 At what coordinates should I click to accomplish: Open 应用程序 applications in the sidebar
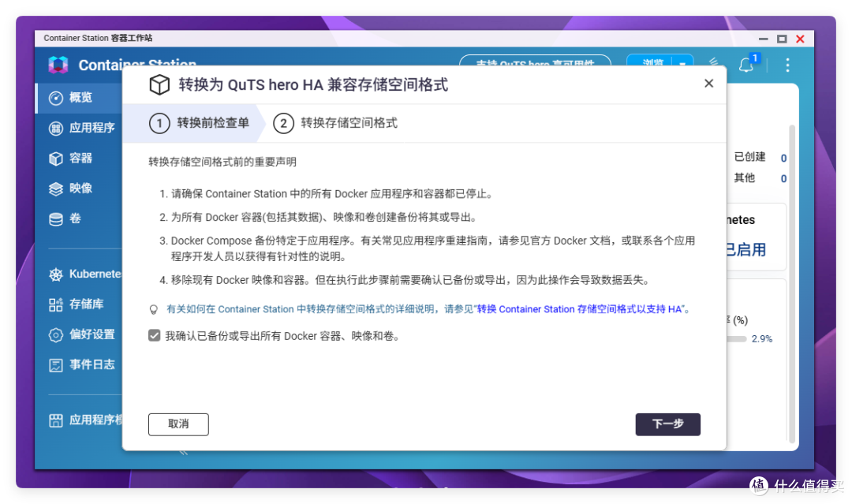(x=80, y=129)
